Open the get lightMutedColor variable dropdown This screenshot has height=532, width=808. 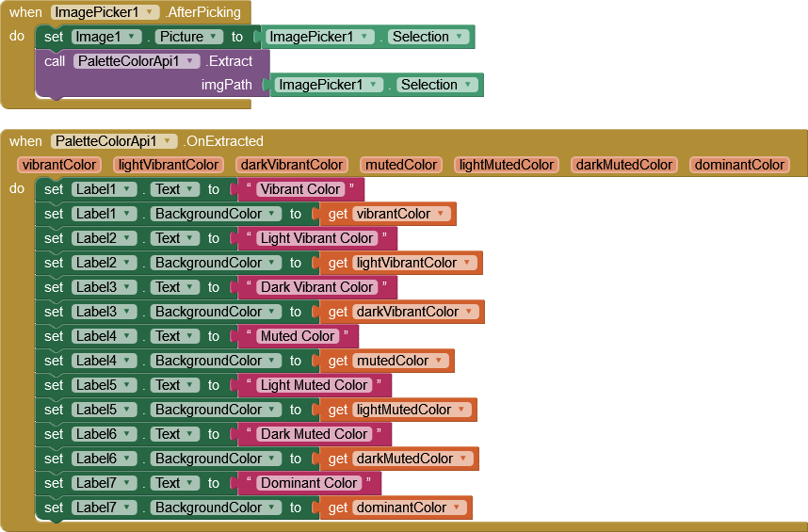pos(412,410)
